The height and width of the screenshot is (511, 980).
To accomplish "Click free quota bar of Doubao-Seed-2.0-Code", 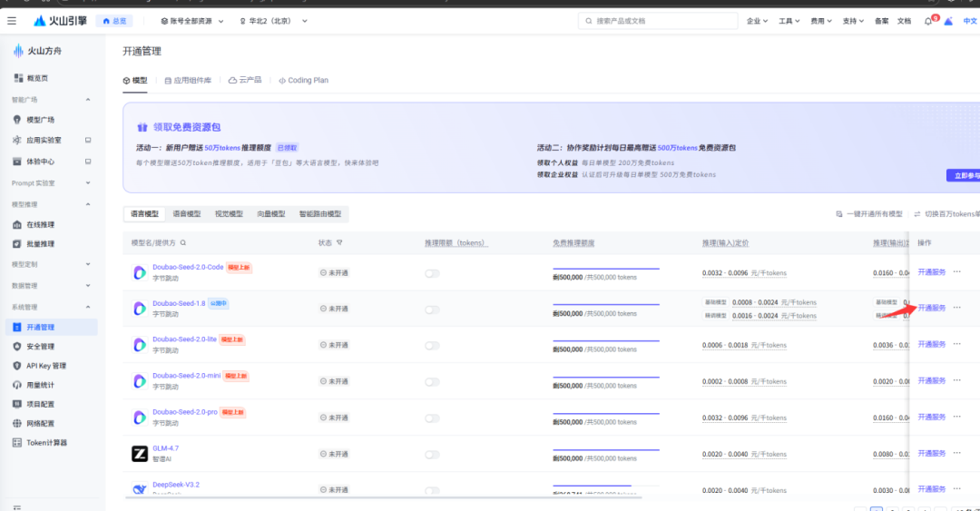I will pyautogui.click(x=606, y=269).
